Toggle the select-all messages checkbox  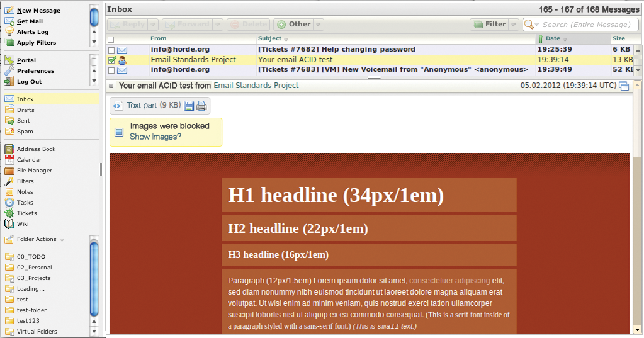coord(111,40)
